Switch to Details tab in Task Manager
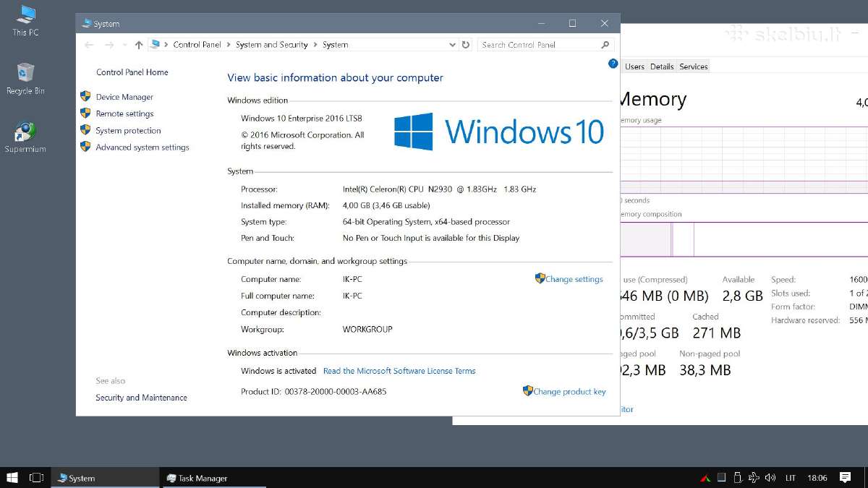Viewport: 868px width, 488px height. 662,67
